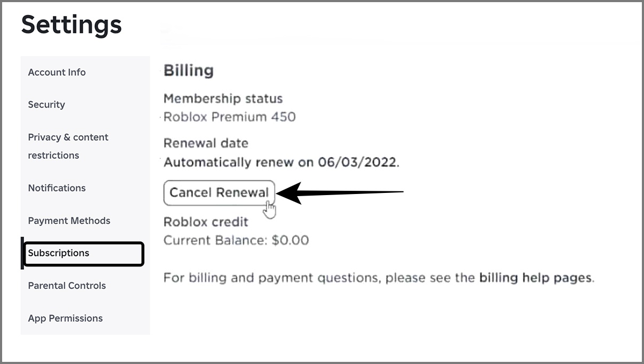This screenshot has width=644, height=364.
Task: Click the Current Balance amount
Action: point(236,240)
